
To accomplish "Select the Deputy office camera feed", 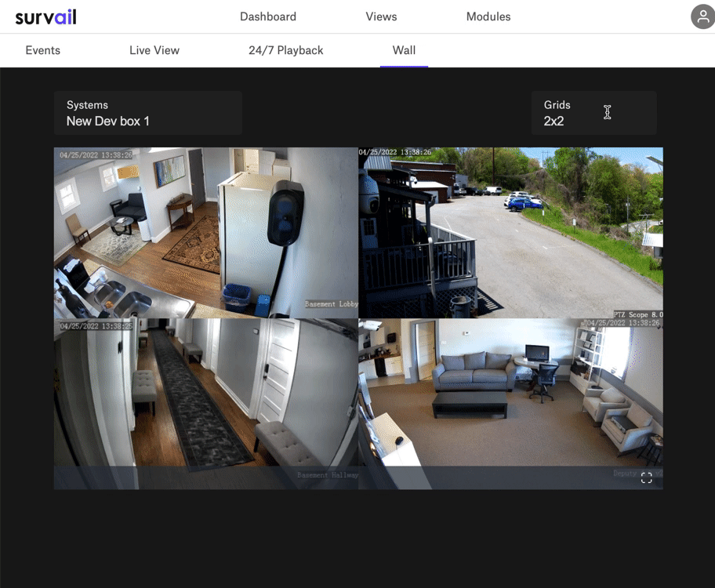I will (510, 404).
